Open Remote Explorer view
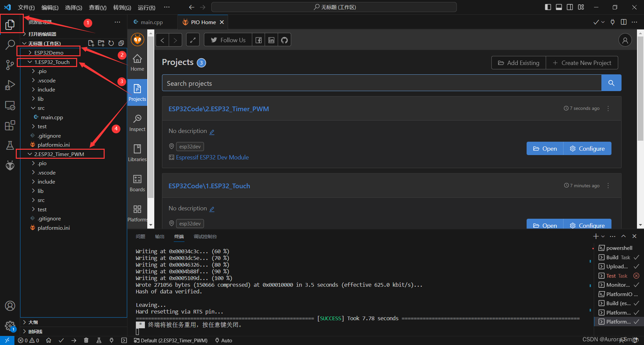The image size is (644, 345). pos(10,106)
